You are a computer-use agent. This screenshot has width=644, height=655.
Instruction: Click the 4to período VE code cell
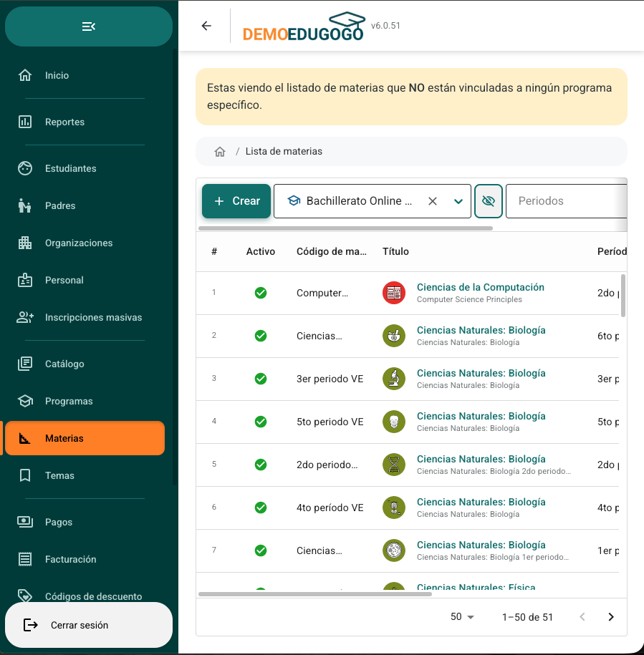[x=330, y=508]
